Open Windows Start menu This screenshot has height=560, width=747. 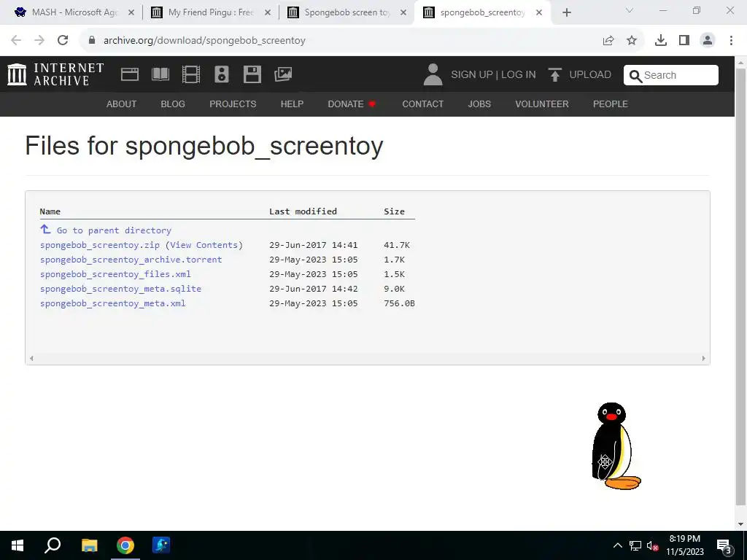[x=18, y=545]
